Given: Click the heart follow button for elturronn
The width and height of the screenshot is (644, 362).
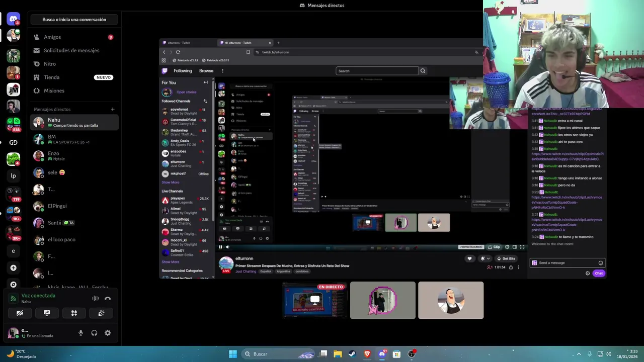Looking at the screenshot, I should (x=469, y=258).
